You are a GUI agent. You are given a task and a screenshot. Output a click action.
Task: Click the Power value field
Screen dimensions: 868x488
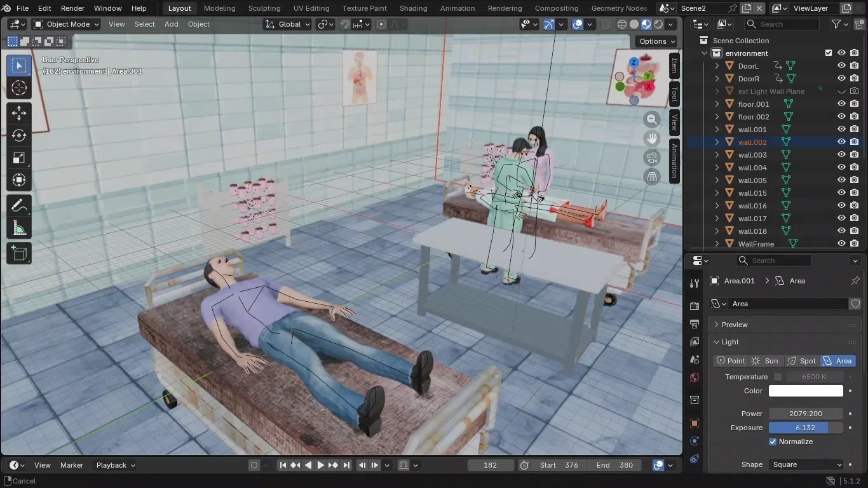[806, 414]
